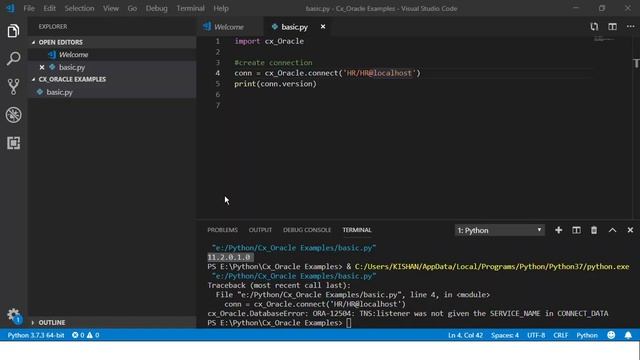Collapse the CX_ORACLE EXAMPLES folder section
640x360 pixels.
click(x=33, y=80)
